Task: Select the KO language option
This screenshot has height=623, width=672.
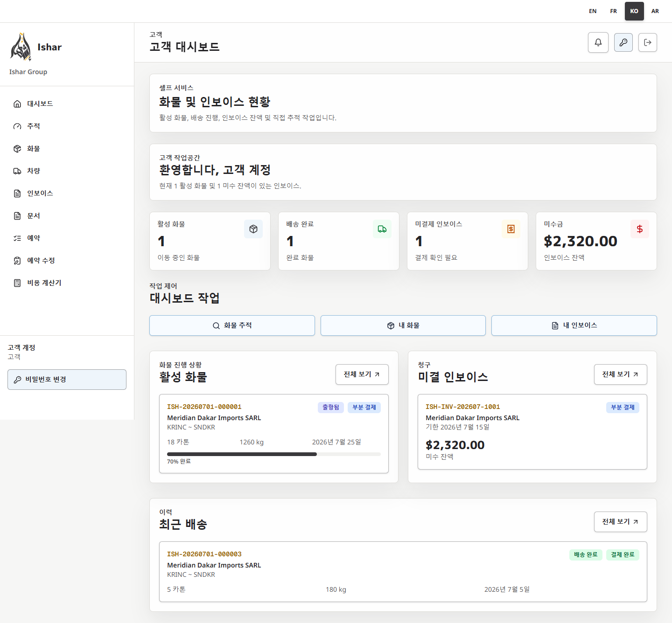Action: pyautogui.click(x=634, y=11)
